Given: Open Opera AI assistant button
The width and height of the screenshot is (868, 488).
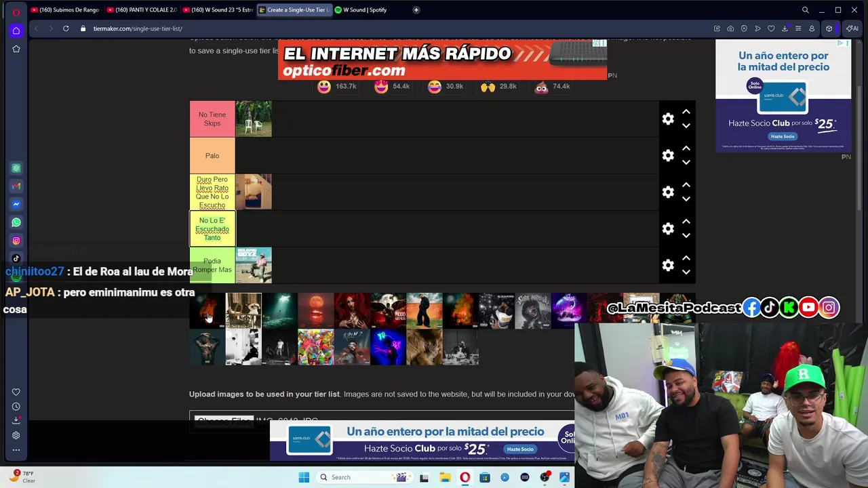Looking at the screenshot, I should (x=852, y=28).
